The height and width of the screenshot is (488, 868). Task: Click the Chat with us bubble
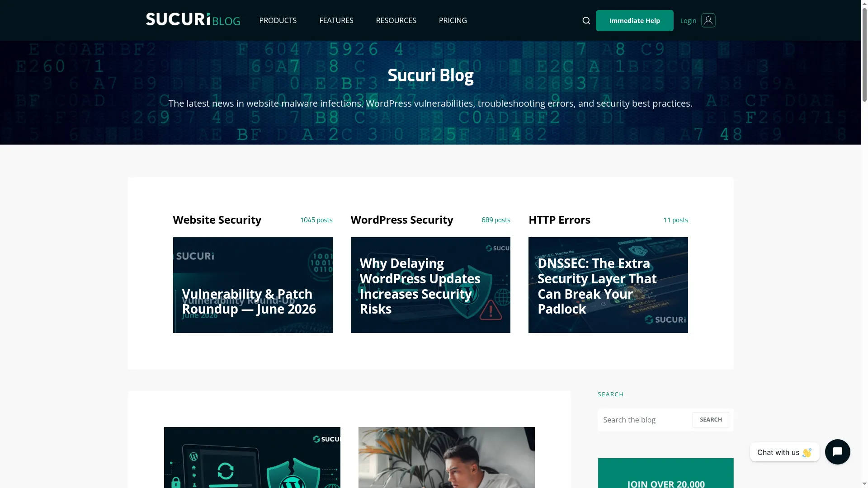coord(784,452)
